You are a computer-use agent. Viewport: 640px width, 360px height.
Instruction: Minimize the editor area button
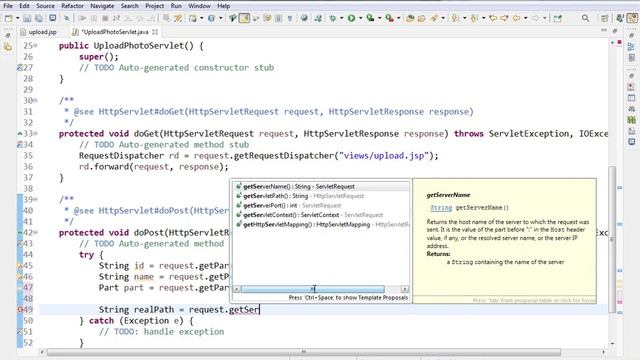pyautogui.click(x=604, y=31)
